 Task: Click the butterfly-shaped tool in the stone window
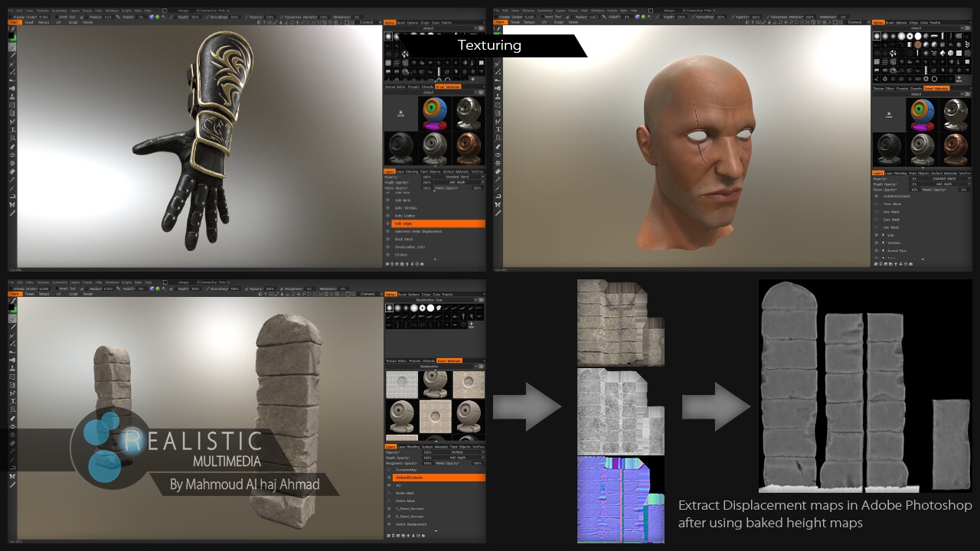tap(12, 476)
